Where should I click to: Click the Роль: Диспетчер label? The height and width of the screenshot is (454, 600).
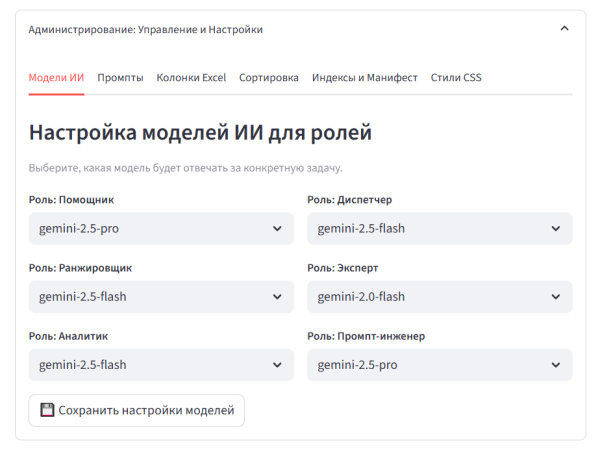point(349,200)
